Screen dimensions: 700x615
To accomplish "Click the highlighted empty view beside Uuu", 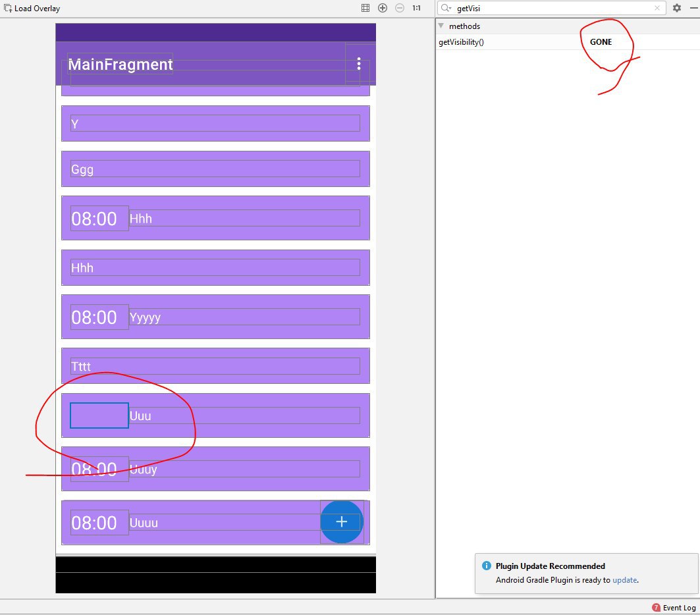I will (x=99, y=415).
